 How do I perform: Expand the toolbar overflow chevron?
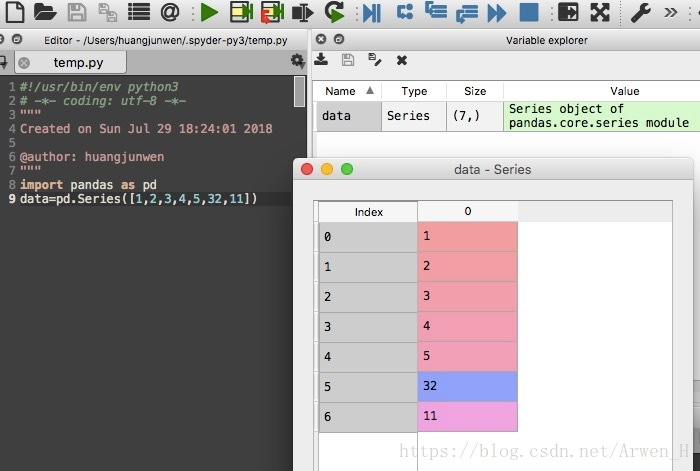[x=684, y=13]
